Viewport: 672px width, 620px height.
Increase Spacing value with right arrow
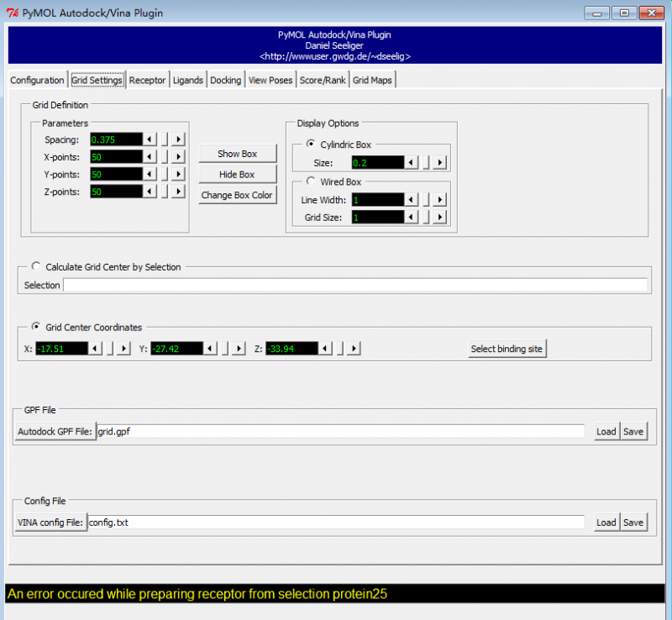pyautogui.click(x=179, y=139)
